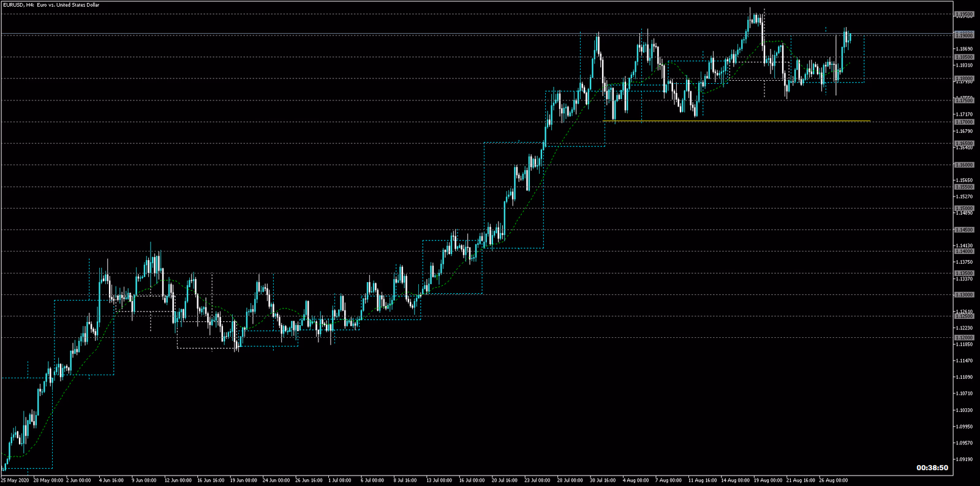Image resolution: width=980 pixels, height=486 pixels.
Task: Click the 1.12000 price level label
Action: click(x=964, y=337)
